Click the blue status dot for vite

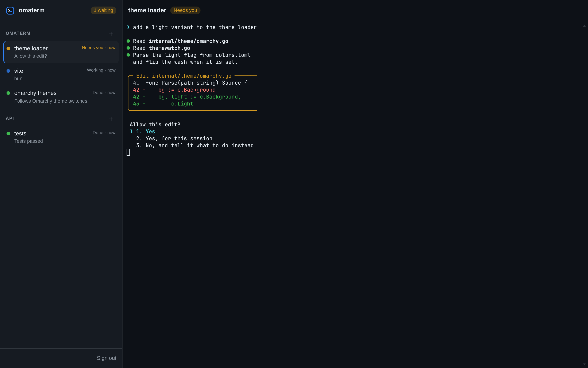click(x=8, y=71)
